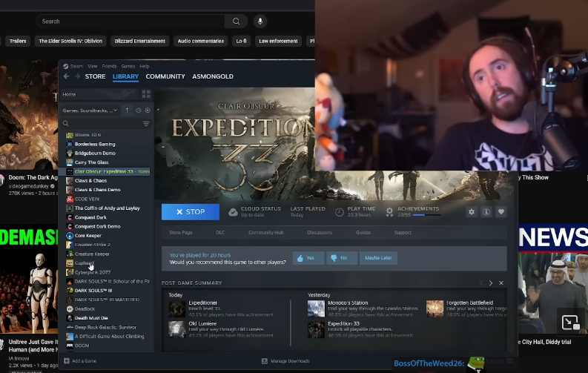Show game info icon
The image size is (588, 373).
[x=486, y=212]
